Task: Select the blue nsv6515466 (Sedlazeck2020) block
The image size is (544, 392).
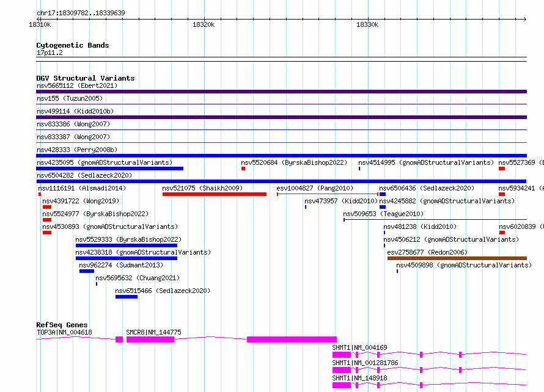Action: pyautogui.click(x=127, y=297)
